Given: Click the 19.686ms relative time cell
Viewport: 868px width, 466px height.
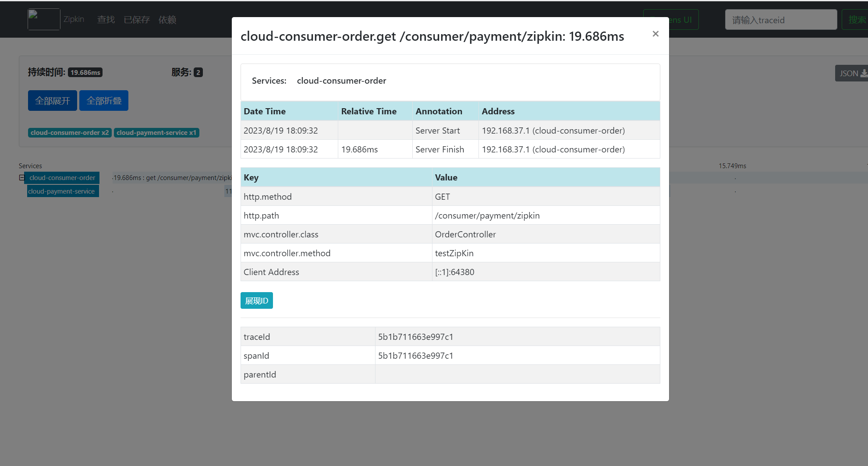Looking at the screenshot, I should point(375,149).
